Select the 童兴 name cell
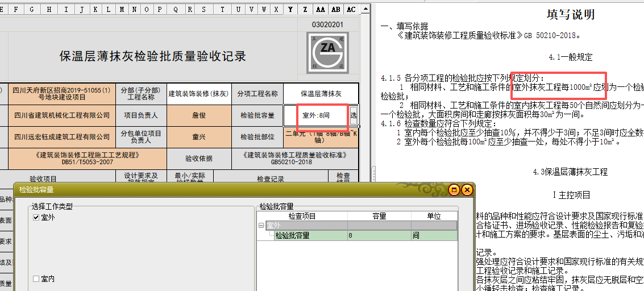 click(199, 136)
